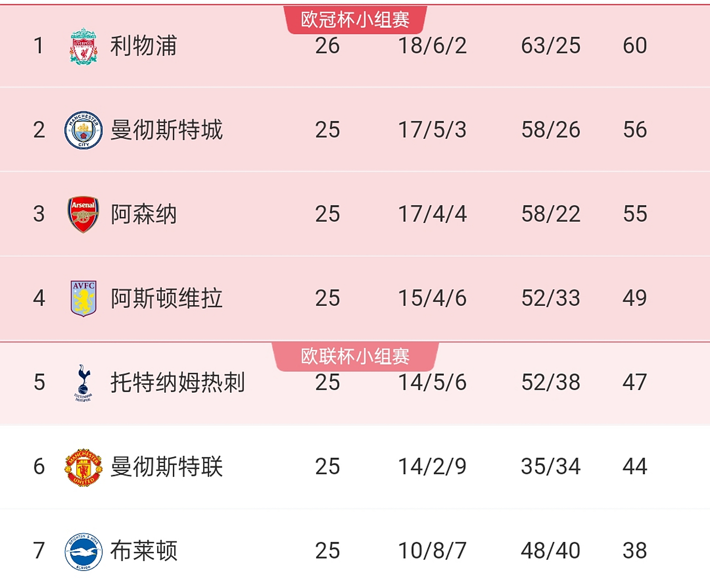This screenshot has height=588, width=710.
Task: Click the Tottenham Hotspur club crest
Action: tap(84, 383)
